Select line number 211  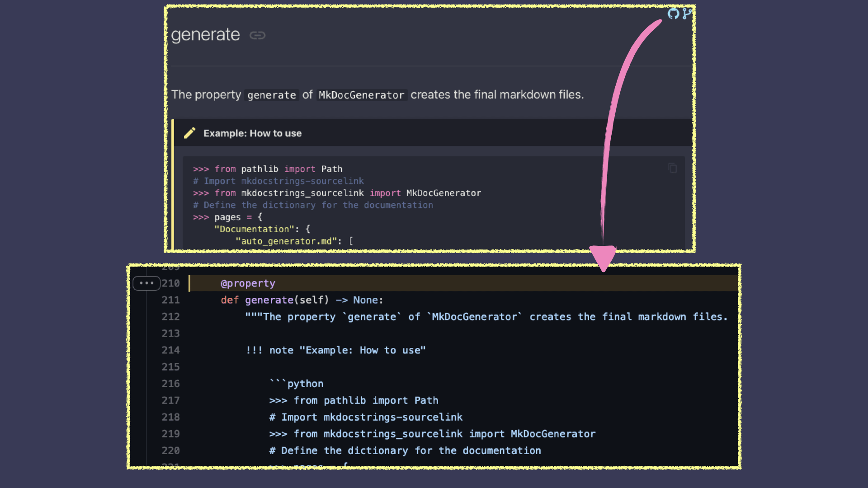click(170, 300)
